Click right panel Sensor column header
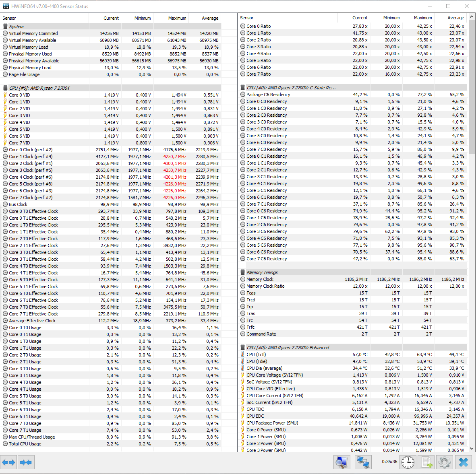This screenshot has width=476, height=474. coord(288,18)
